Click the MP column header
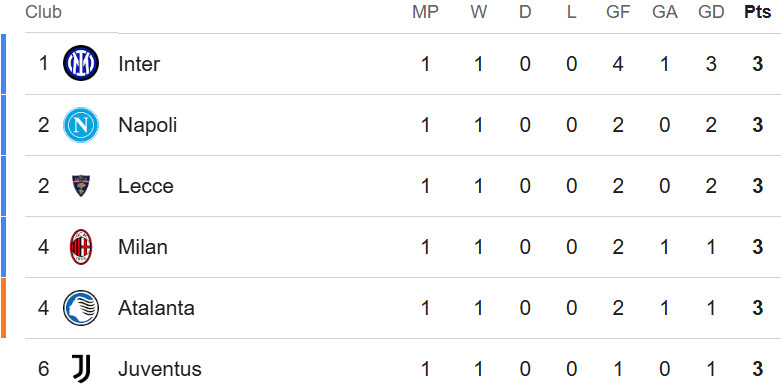 [x=425, y=12]
